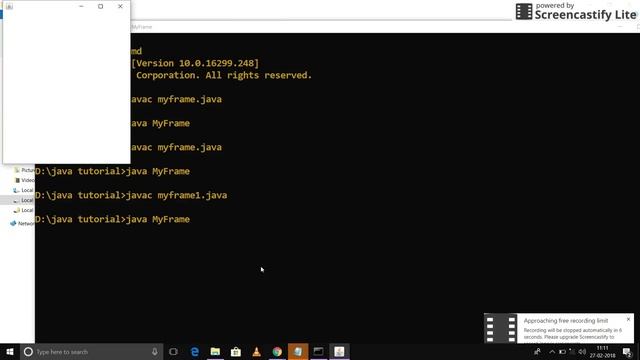Dismiss the 'Approaching free recording limit' notification
The image size is (640, 360).
coord(628,319)
